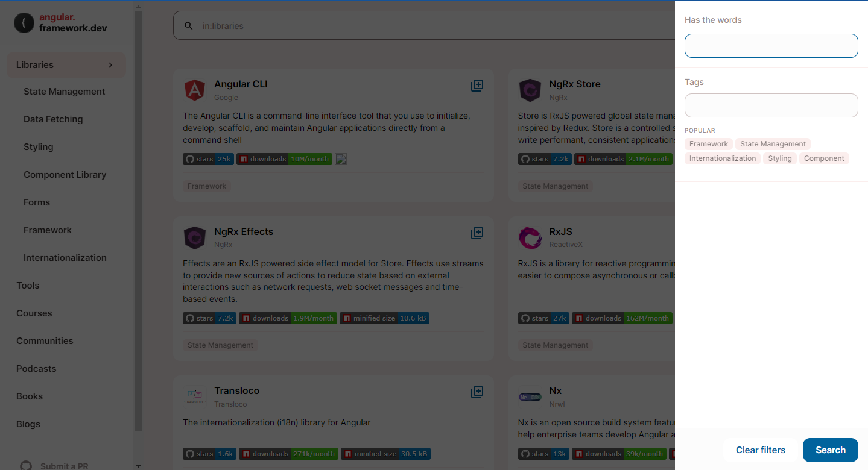Click the Clear filters button
Viewport: 868px width, 470px height.
[761, 450]
